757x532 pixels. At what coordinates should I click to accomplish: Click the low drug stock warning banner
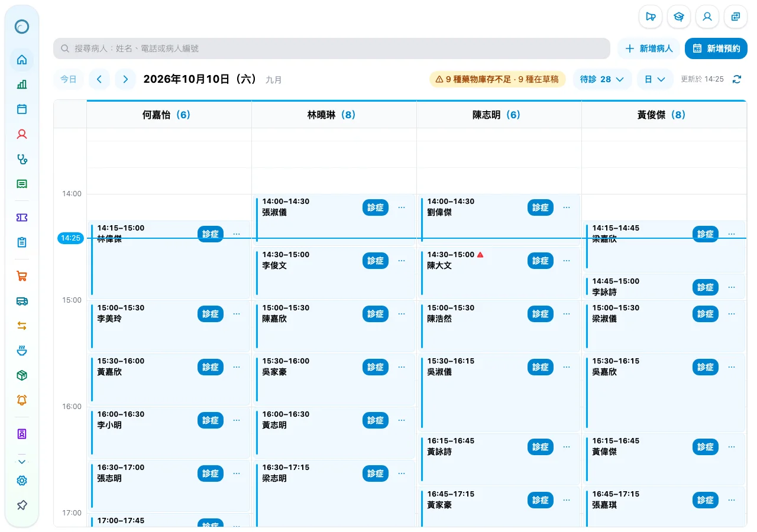click(497, 79)
